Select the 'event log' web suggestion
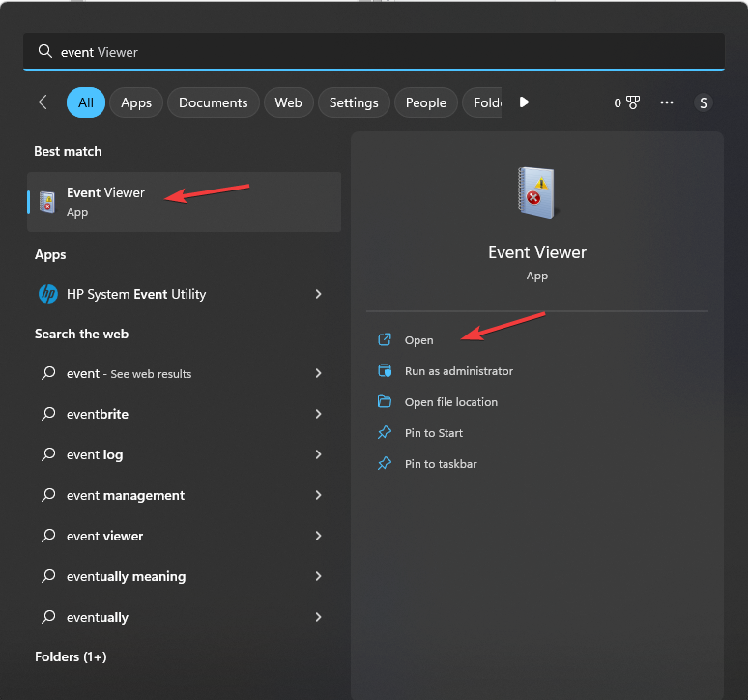Viewport: 748px width, 700px height. pos(185,454)
